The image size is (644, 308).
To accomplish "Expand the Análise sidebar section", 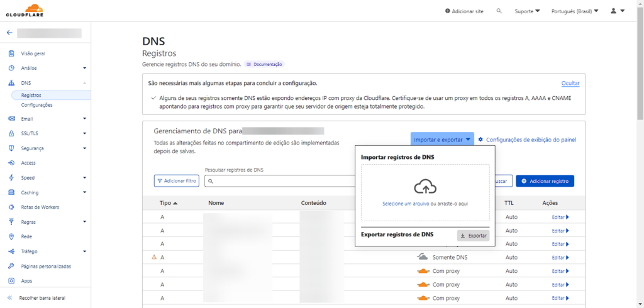I will coord(85,68).
